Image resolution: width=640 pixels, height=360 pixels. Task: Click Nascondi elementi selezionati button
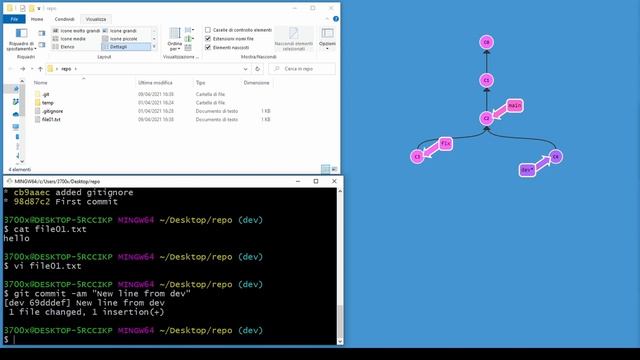coord(294,39)
